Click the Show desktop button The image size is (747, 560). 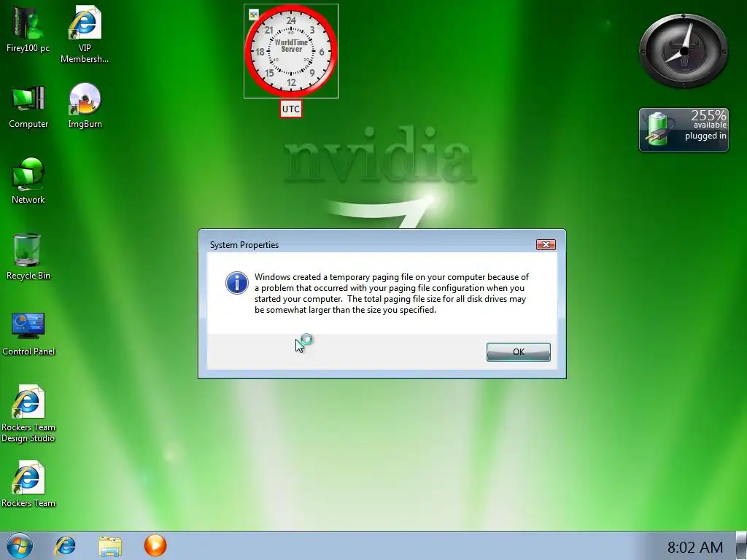pyautogui.click(x=742, y=545)
